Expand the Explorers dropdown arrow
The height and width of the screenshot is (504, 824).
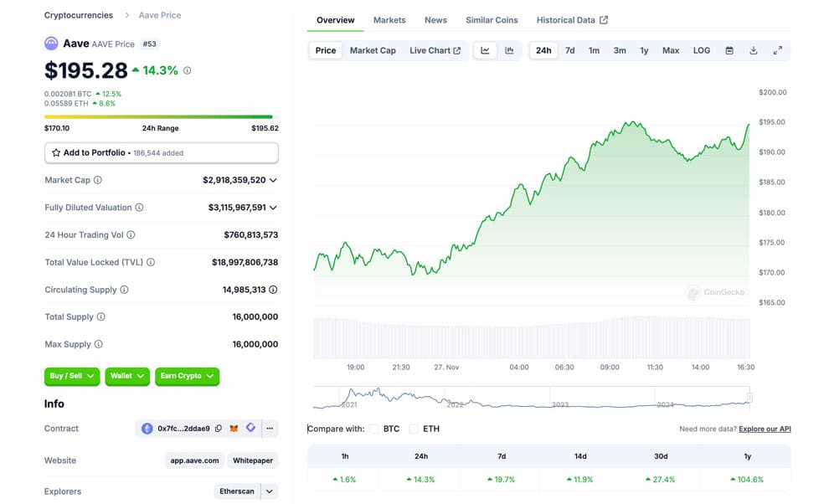270,491
